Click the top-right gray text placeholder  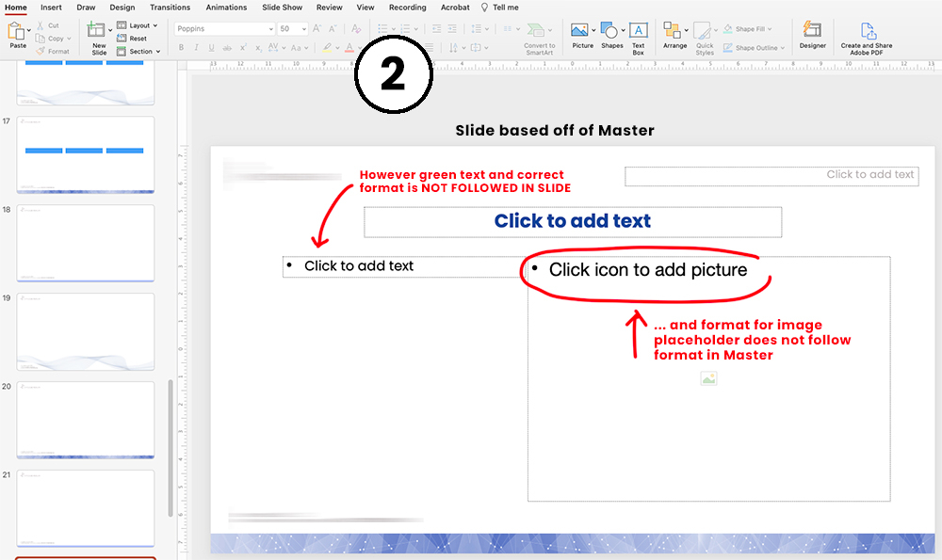point(771,176)
